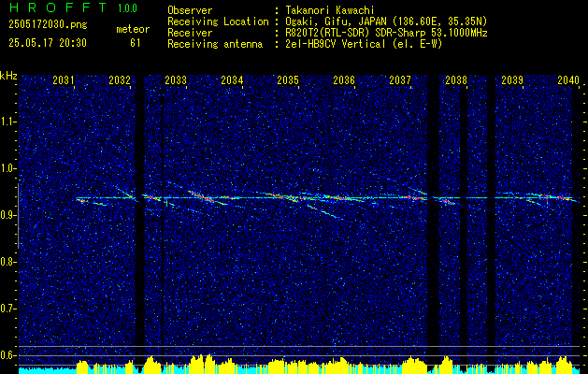Click the 2039 time marker
This screenshot has height=374, width=588.
point(512,80)
